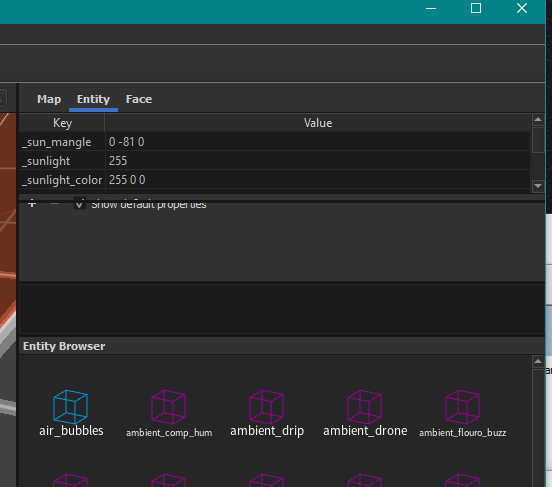The height and width of the screenshot is (487, 552).
Task: Click property table scroll up arrow
Action: click(x=538, y=120)
